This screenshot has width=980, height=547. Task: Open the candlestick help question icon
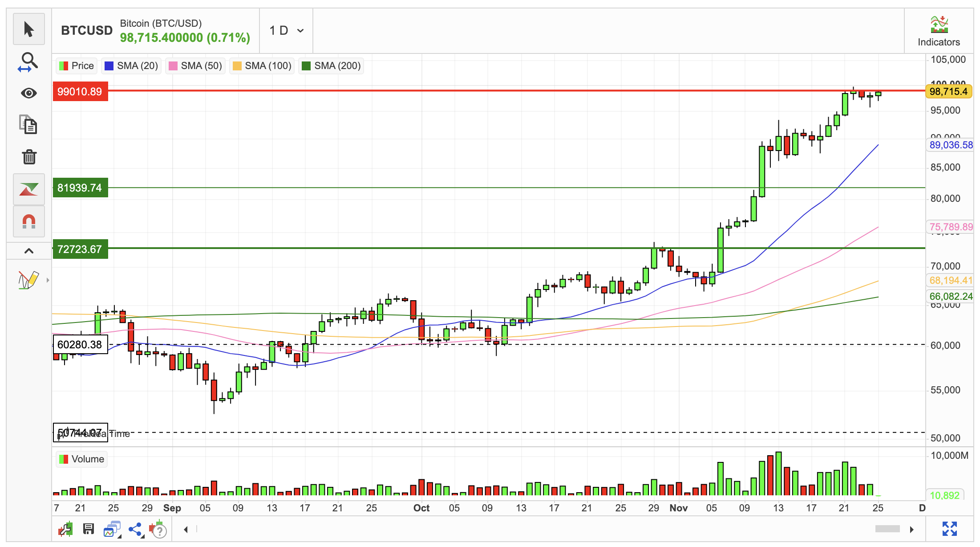[x=158, y=529]
